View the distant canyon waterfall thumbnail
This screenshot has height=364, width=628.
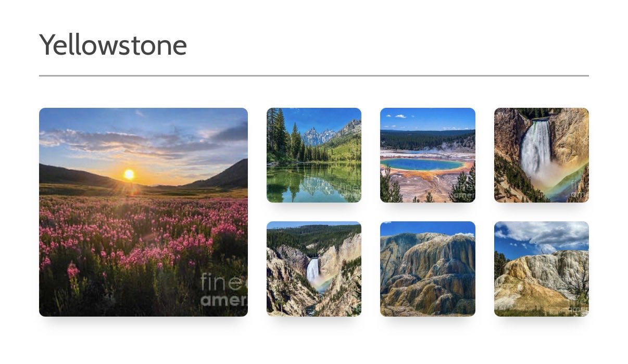tap(313, 269)
